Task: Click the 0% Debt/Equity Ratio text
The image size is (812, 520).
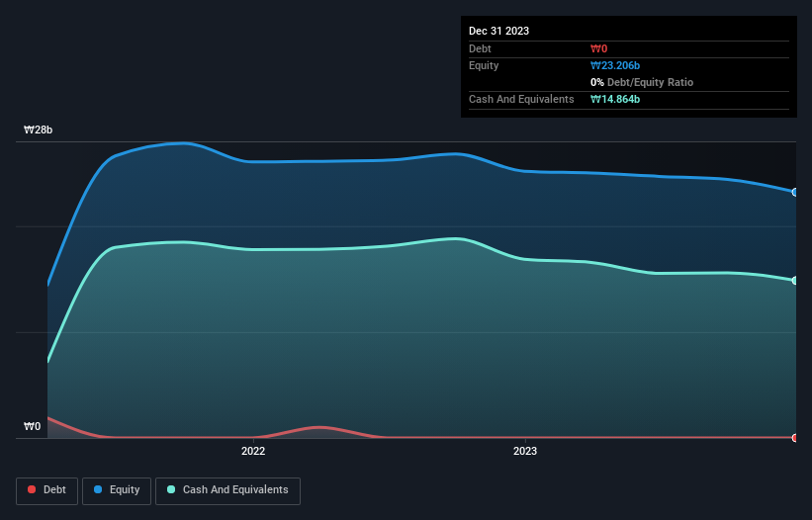Action: [x=642, y=82]
